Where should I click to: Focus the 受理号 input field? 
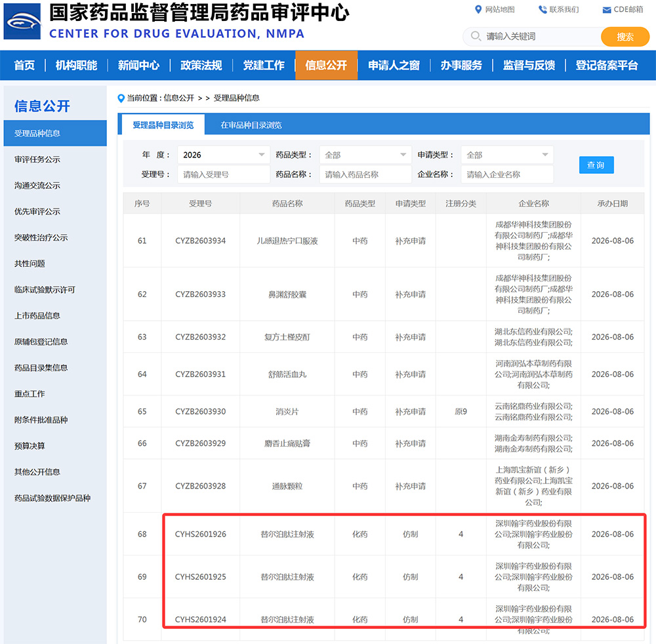point(224,174)
